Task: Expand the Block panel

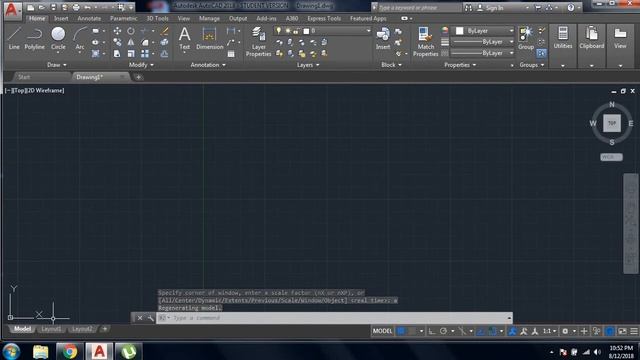Action: coord(391,65)
